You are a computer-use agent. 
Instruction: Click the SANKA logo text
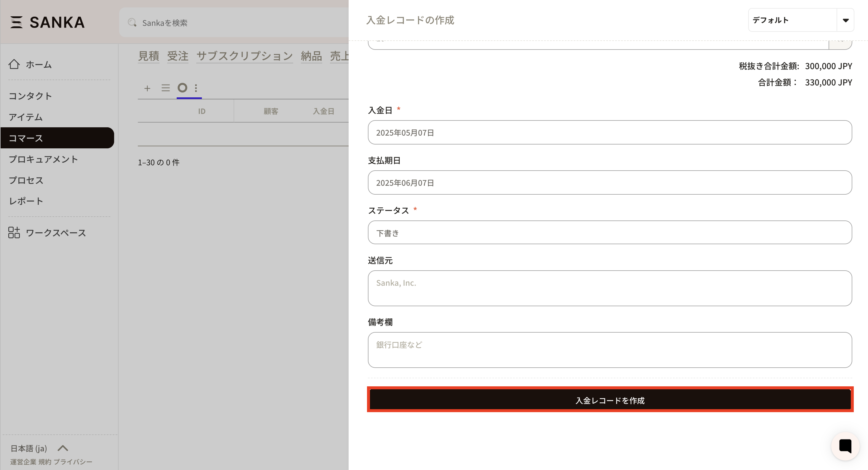tap(57, 22)
